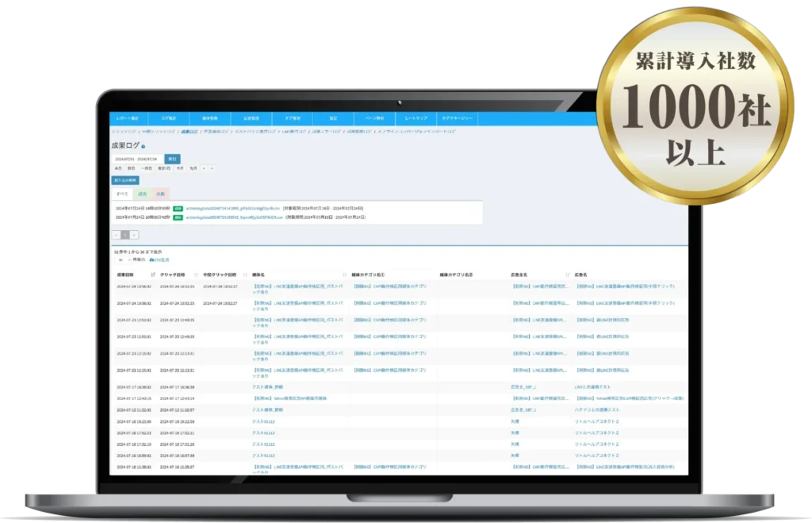Select the すべて tab
The image size is (812, 523).
[x=122, y=193]
